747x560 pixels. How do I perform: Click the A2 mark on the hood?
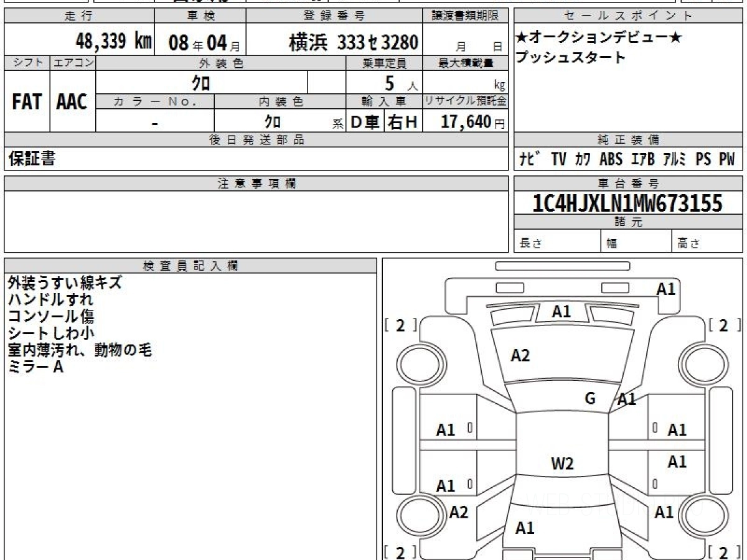(x=520, y=355)
